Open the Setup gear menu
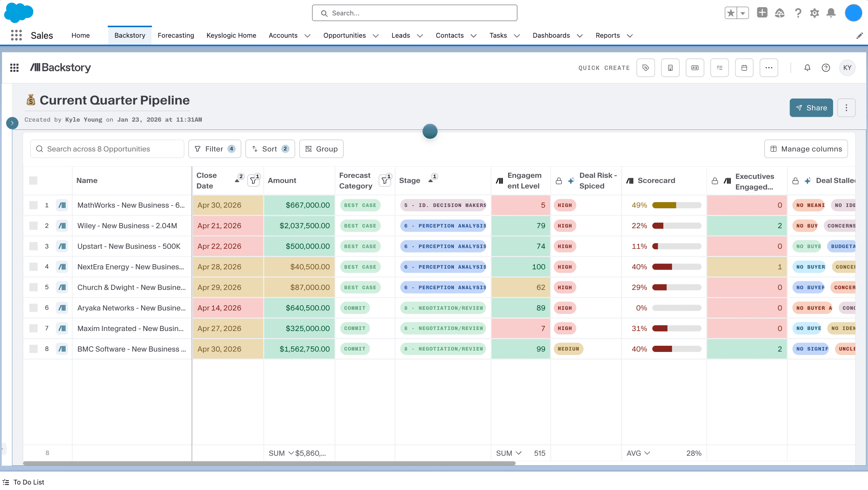The width and height of the screenshot is (868, 490). 815,13
